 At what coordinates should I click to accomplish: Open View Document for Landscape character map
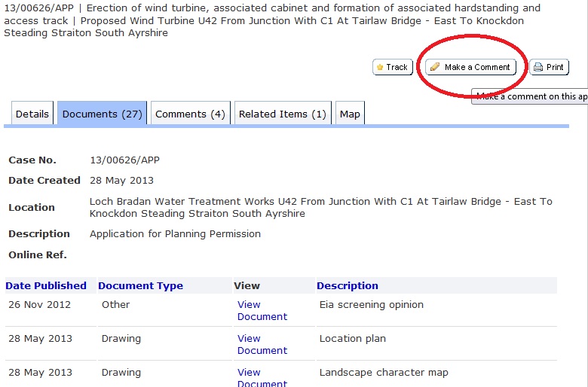click(262, 378)
